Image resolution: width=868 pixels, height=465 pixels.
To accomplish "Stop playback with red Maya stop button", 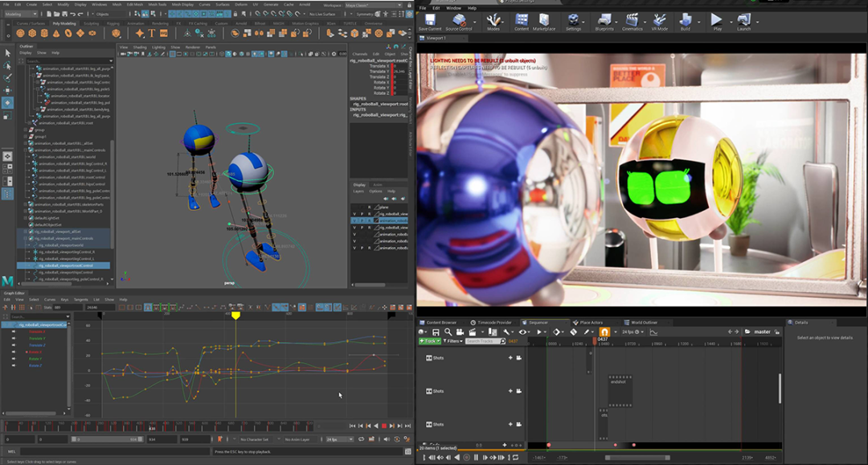I will [x=384, y=426].
